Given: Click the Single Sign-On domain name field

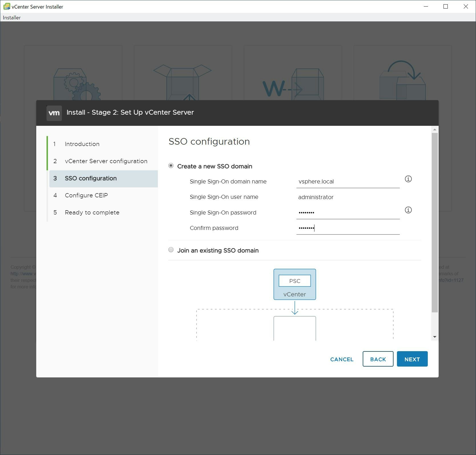Looking at the screenshot, I should point(348,181).
